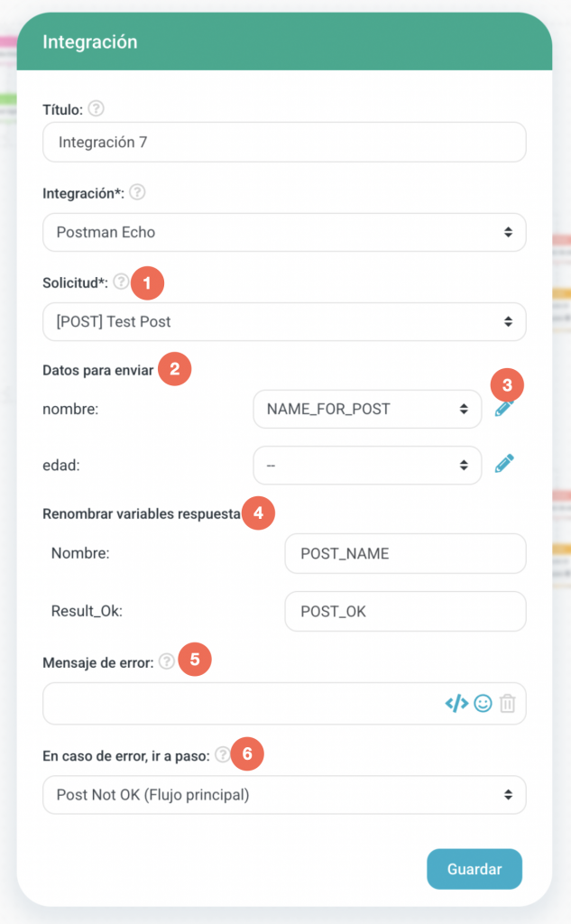
Task: Click the help icon next to Mensaje de error
Action: 166,661
